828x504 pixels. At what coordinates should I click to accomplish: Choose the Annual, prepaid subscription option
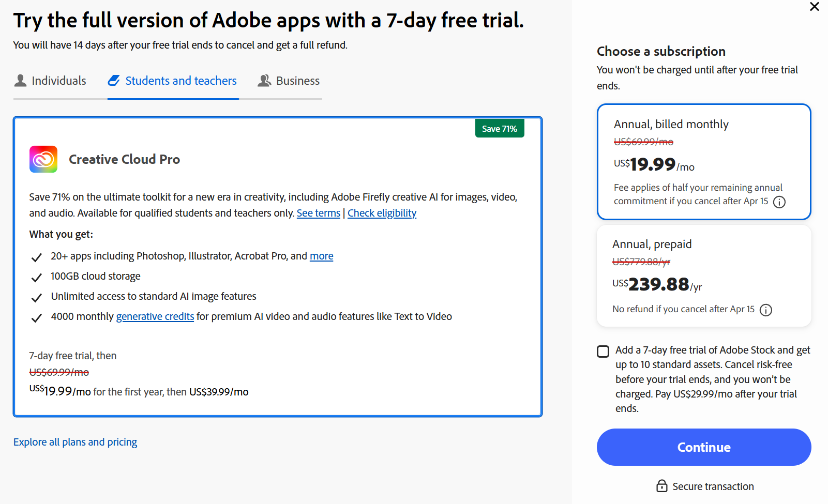703,276
